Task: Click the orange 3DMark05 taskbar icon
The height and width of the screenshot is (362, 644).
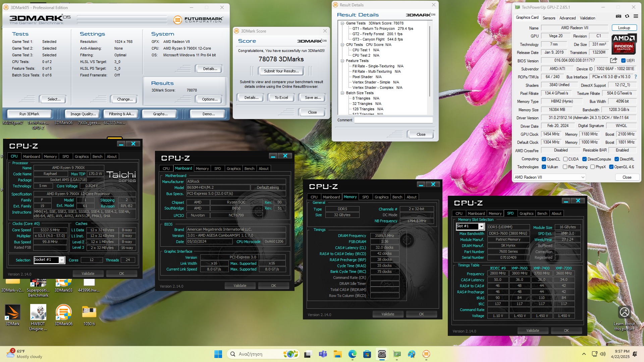Action: click(426, 354)
